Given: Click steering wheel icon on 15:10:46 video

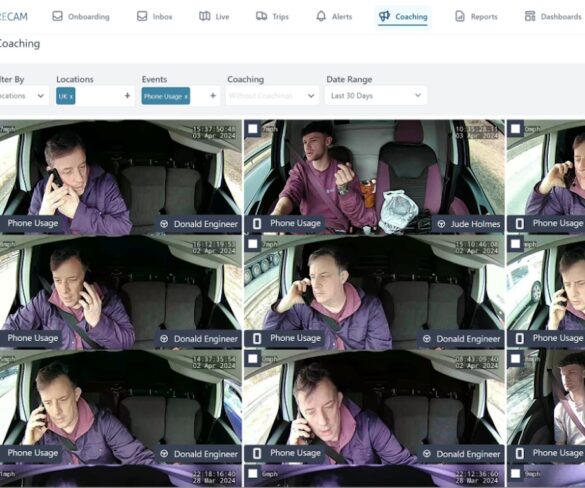Looking at the screenshot, I should pos(427,339).
